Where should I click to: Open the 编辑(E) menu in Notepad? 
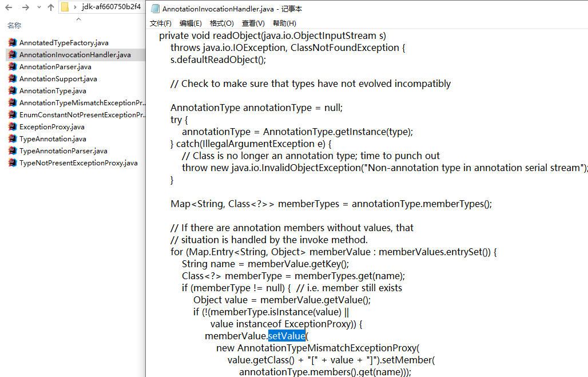[x=190, y=23]
